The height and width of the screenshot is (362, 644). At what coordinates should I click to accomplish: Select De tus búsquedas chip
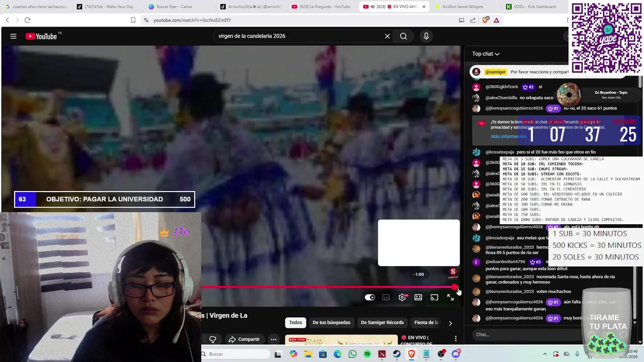click(x=331, y=322)
